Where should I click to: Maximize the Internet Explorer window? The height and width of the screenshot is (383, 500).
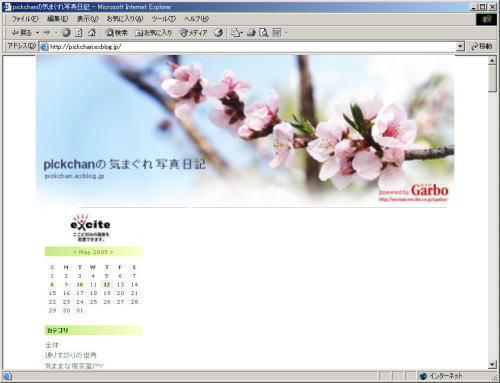[482, 7]
